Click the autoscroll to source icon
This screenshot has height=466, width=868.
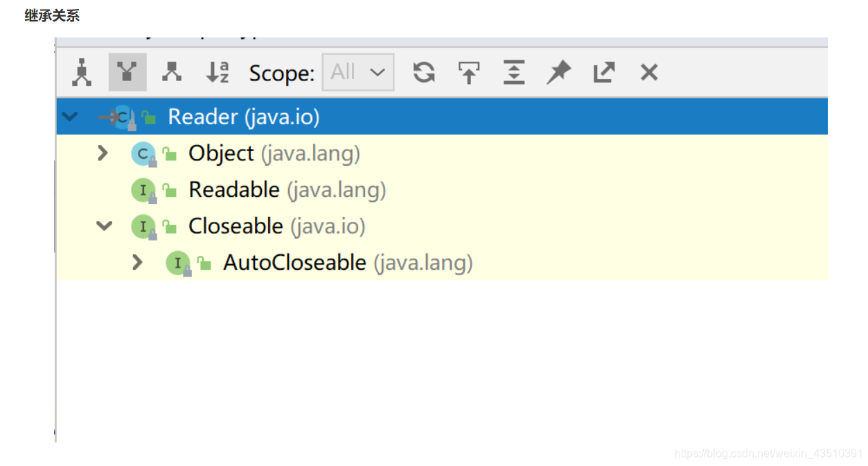(469, 72)
